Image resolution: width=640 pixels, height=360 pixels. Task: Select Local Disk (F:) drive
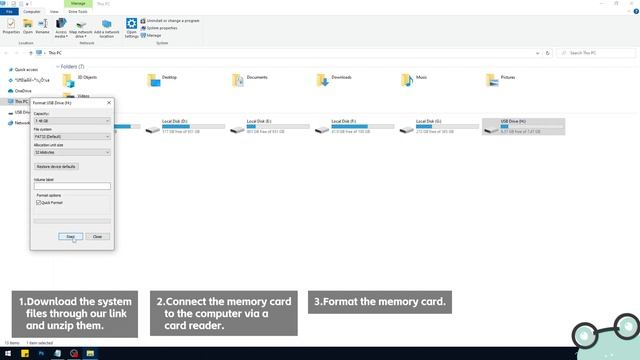click(x=354, y=127)
